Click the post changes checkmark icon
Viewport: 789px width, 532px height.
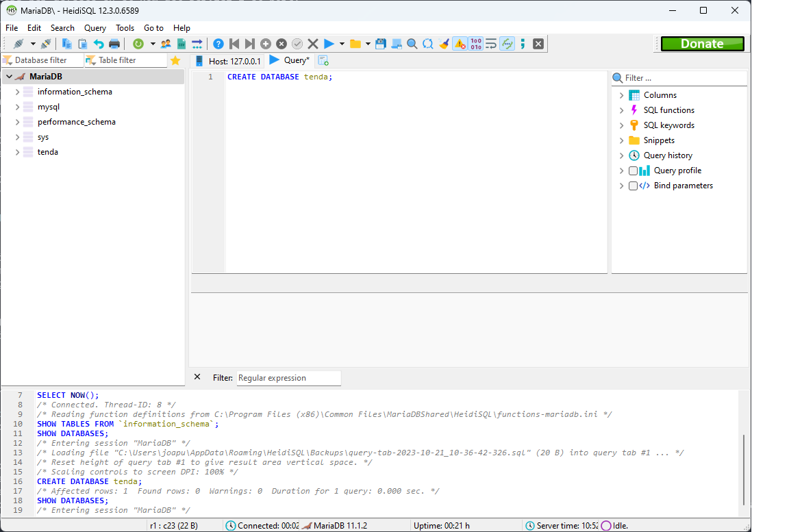(x=297, y=44)
